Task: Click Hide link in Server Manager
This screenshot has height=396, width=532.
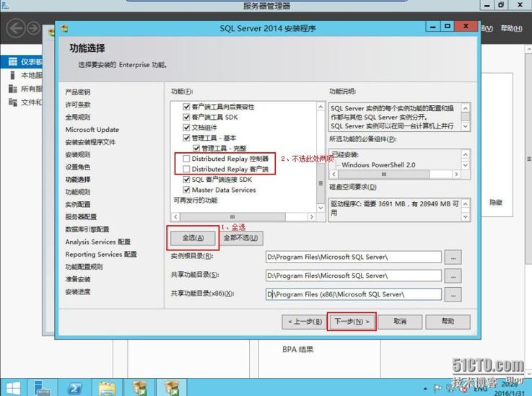Action: (x=495, y=203)
